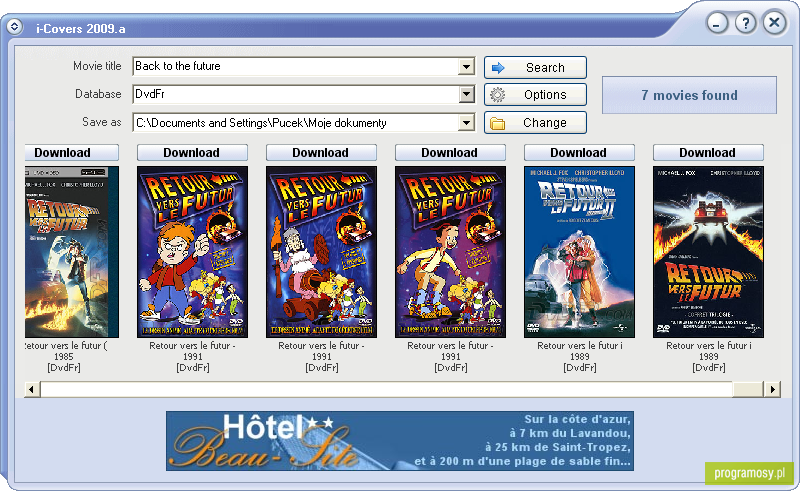Download the 1985 Retour vers le futur cover
Image resolution: width=800 pixels, height=491 pixels.
pos(72,153)
